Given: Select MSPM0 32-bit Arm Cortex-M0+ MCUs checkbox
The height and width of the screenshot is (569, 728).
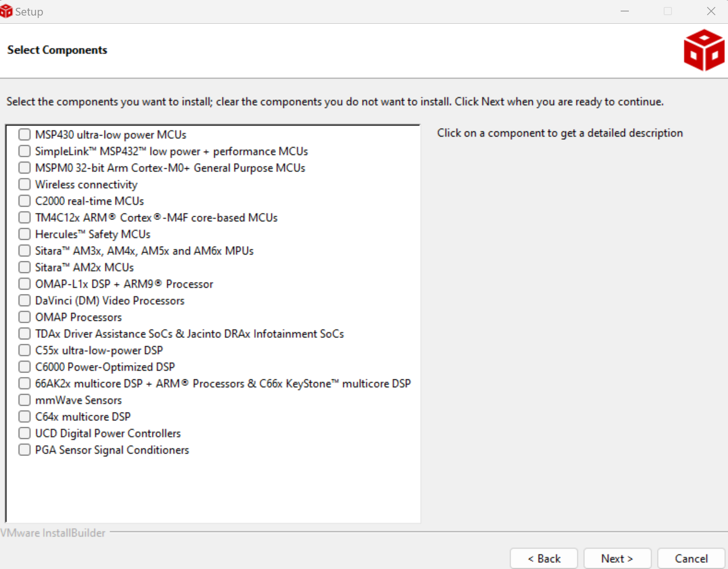Looking at the screenshot, I should (25, 168).
